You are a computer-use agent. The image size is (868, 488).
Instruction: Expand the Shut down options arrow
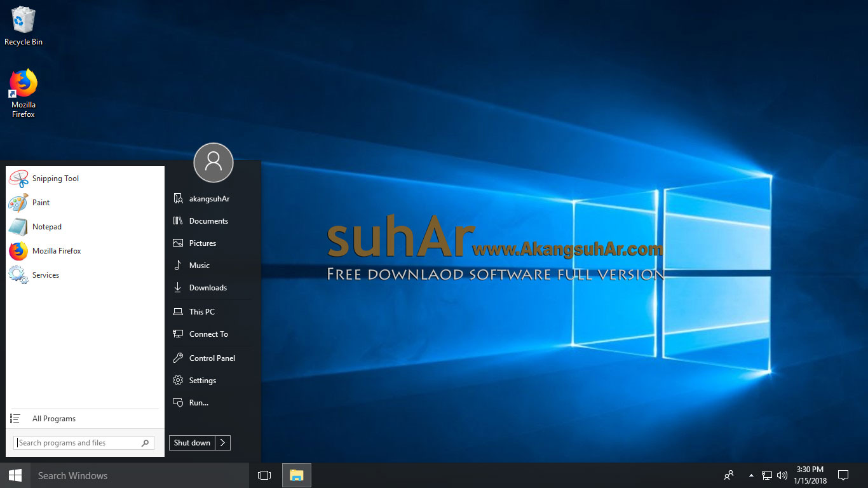click(x=223, y=442)
